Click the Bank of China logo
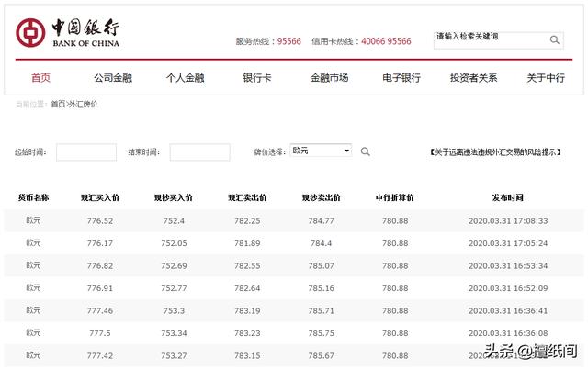Image resolution: width=588 pixels, height=369 pixels. (68, 34)
